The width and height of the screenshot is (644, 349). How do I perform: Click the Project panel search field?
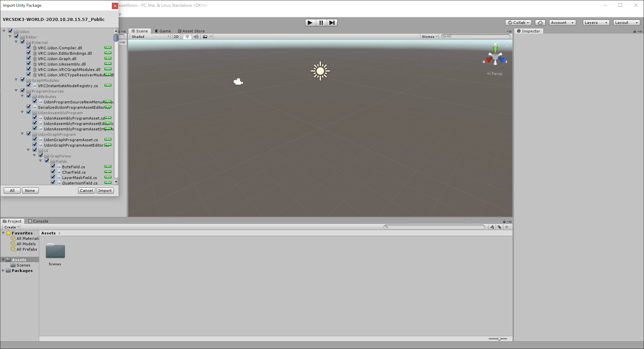(434, 227)
